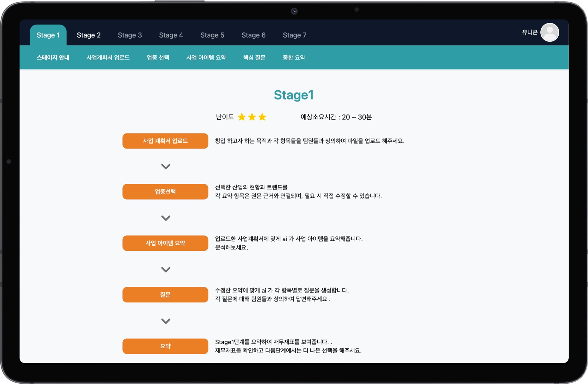Select 업종 선택 from the teal menu bar
Image resolution: width=588 pixels, height=384 pixels.
(158, 57)
